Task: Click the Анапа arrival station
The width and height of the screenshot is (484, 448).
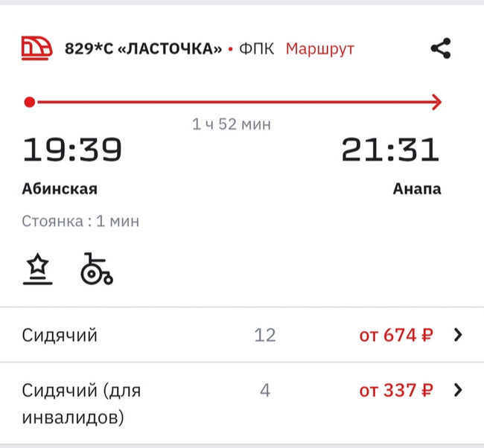Action: pyautogui.click(x=417, y=189)
